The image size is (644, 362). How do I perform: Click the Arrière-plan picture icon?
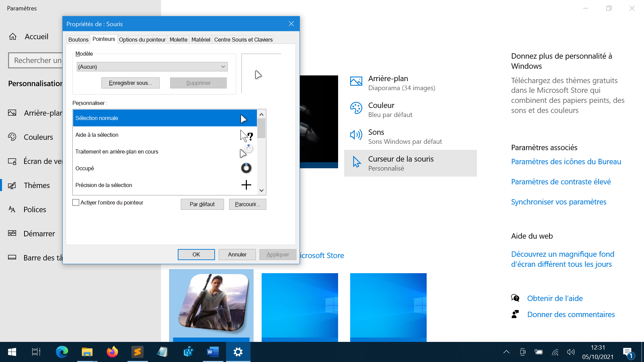tap(356, 81)
